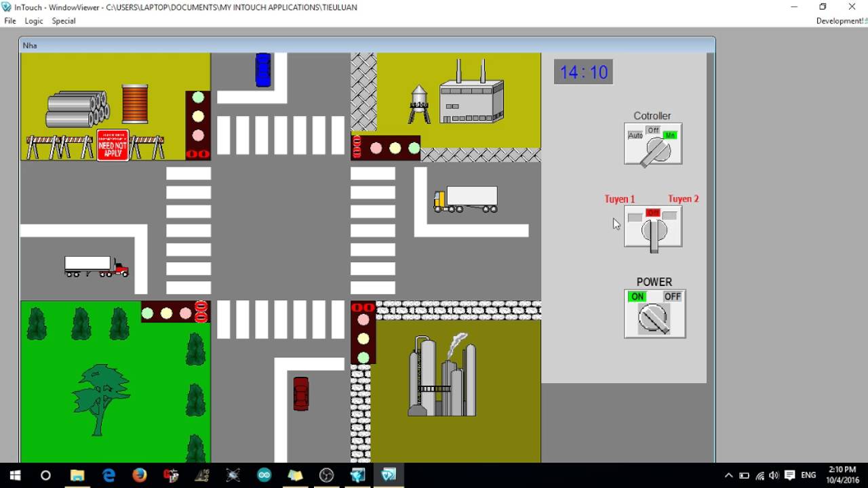The height and width of the screenshot is (488, 868).
Task: Click the refinery towers with smoke
Action: click(442, 375)
